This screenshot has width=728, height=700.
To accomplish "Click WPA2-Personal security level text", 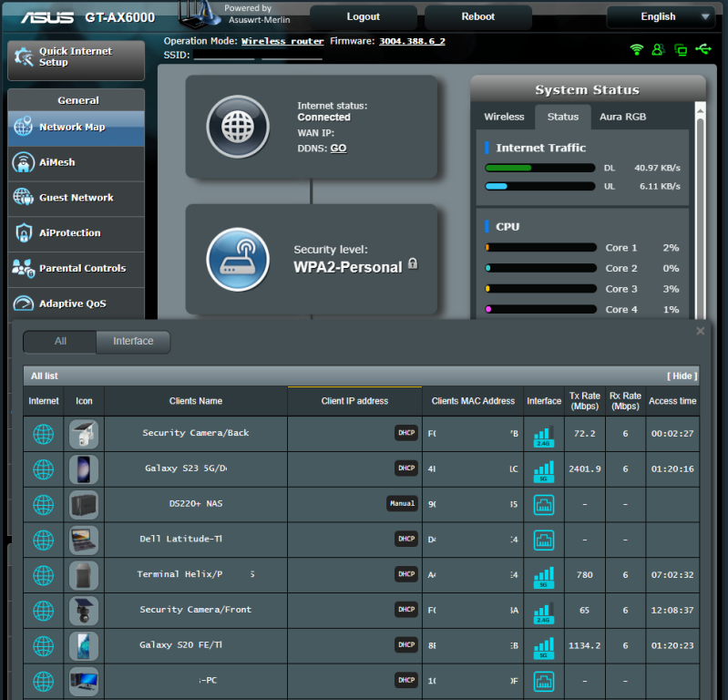I will [348, 268].
